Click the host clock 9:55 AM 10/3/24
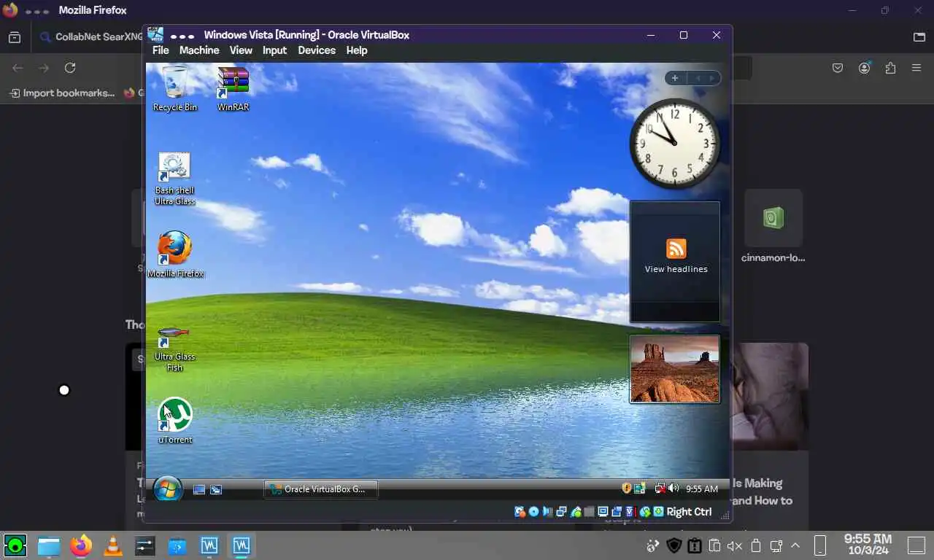Screen dimensions: 934x560 (868, 545)
